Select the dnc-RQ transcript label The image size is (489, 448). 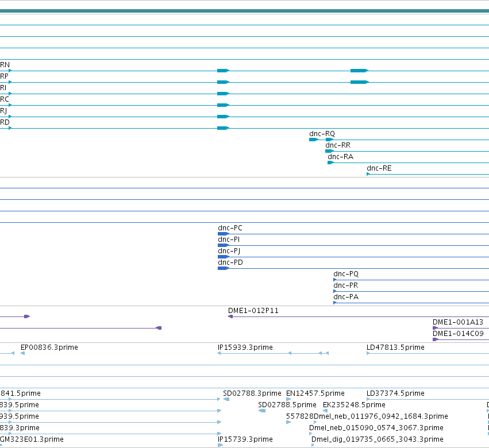(322, 134)
